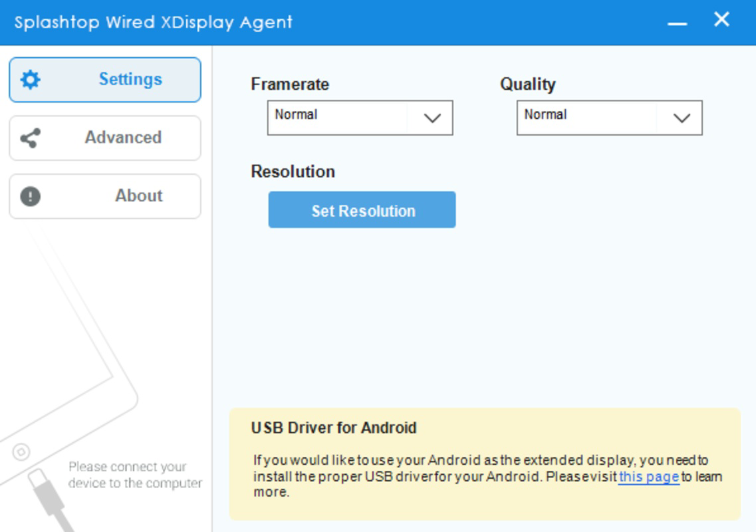Image resolution: width=756 pixels, height=532 pixels.
Task: Click the Framerate dropdown chevron
Action: 433,118
